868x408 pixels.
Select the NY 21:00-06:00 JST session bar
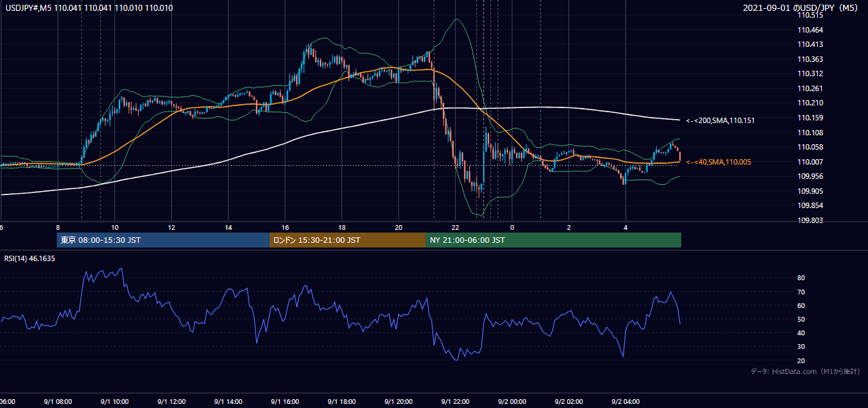click(554, 240)
